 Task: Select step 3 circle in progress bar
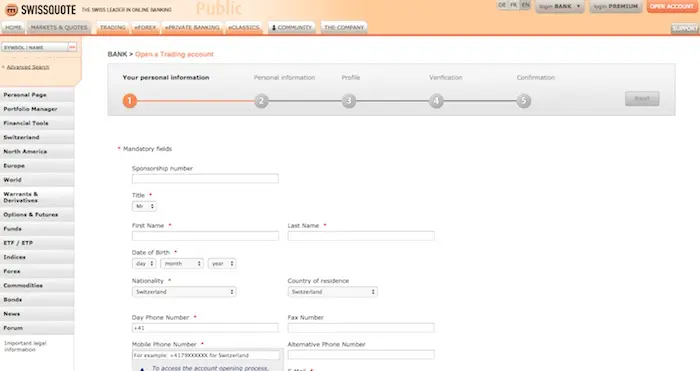pos(349,101)
